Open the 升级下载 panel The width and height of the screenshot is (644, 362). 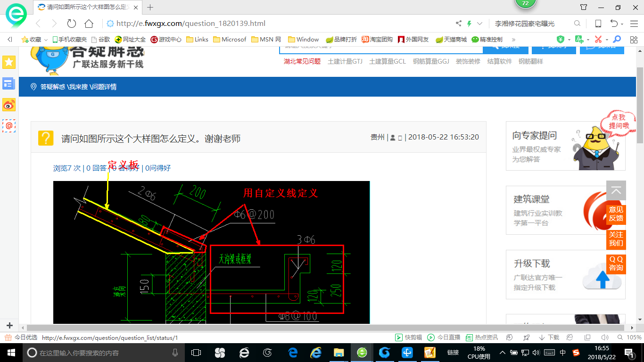pyautogui.click(x=566, y=274)
